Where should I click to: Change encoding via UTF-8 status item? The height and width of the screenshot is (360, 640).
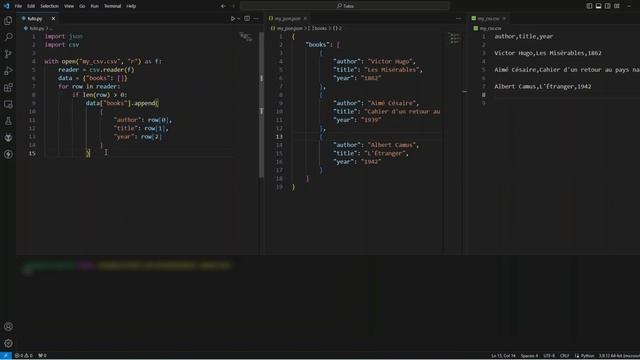[x=549, y=356]
